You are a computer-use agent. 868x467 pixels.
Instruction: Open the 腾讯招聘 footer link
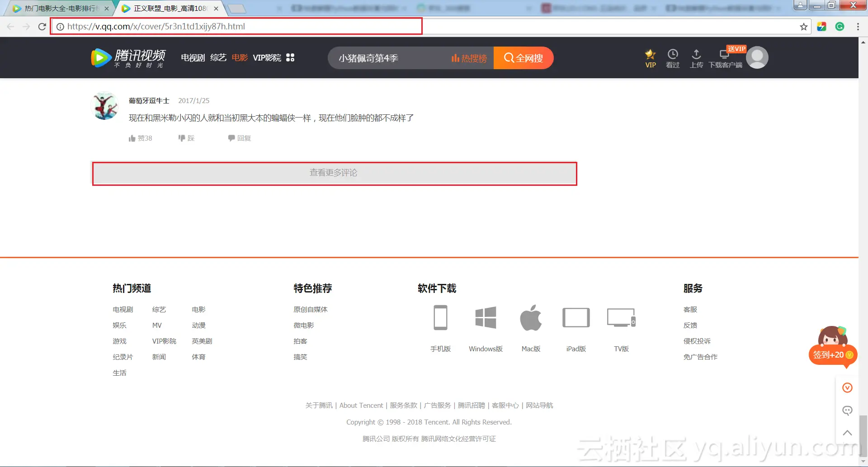tap(472, 406)
